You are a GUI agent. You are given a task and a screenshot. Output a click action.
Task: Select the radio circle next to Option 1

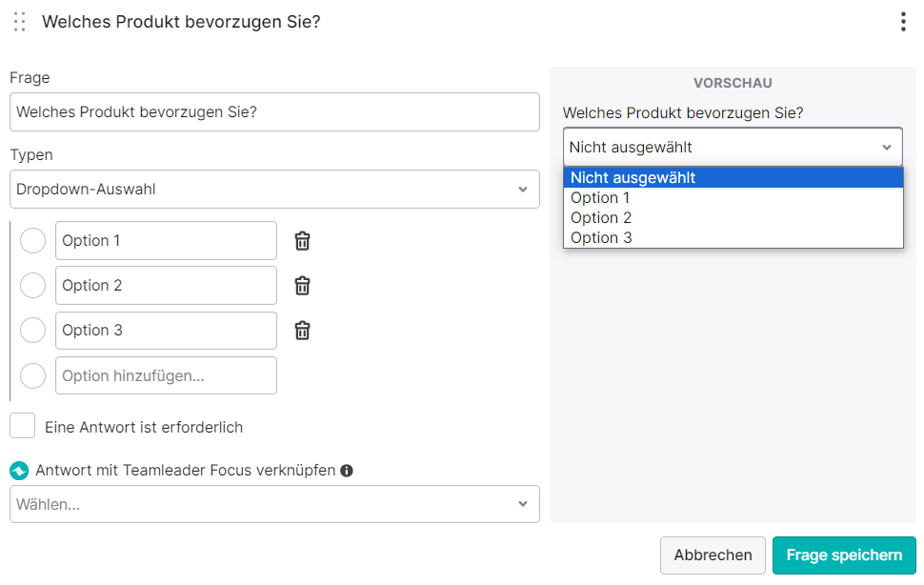click(x=33, y=241)
